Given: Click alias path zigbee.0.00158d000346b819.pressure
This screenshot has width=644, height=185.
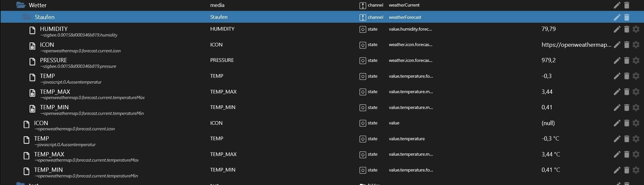Looking at the screenshot, I should pos(78,66).
